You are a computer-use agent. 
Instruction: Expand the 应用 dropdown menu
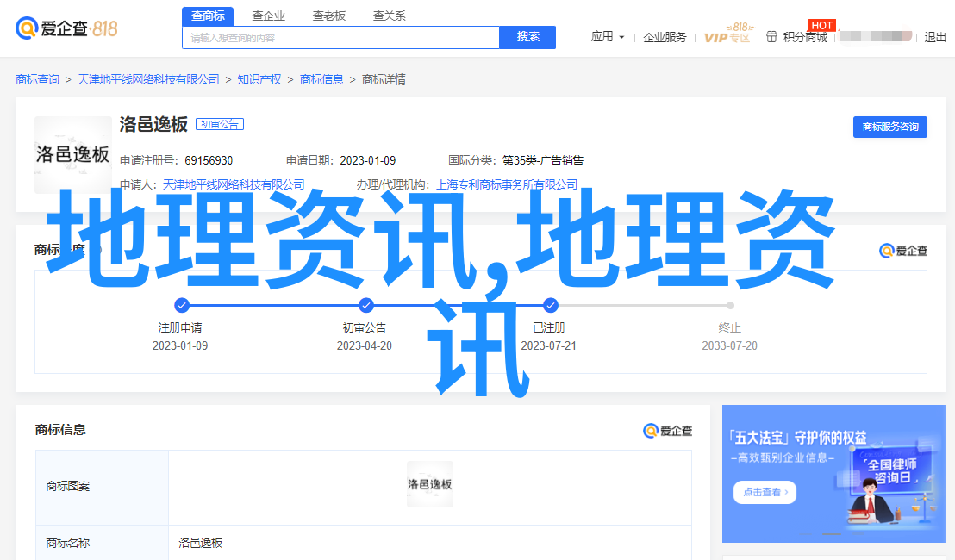coord(608,37)
